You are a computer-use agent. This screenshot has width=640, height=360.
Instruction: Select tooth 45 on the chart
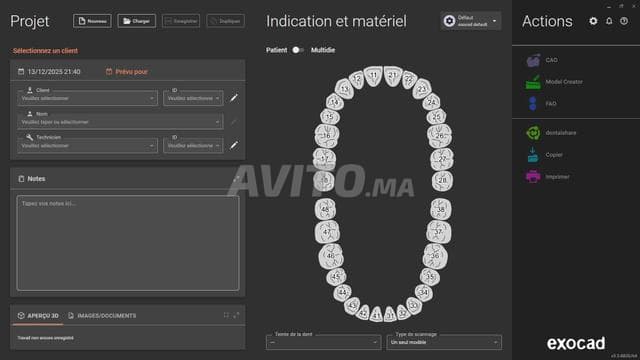coord(336,277)
